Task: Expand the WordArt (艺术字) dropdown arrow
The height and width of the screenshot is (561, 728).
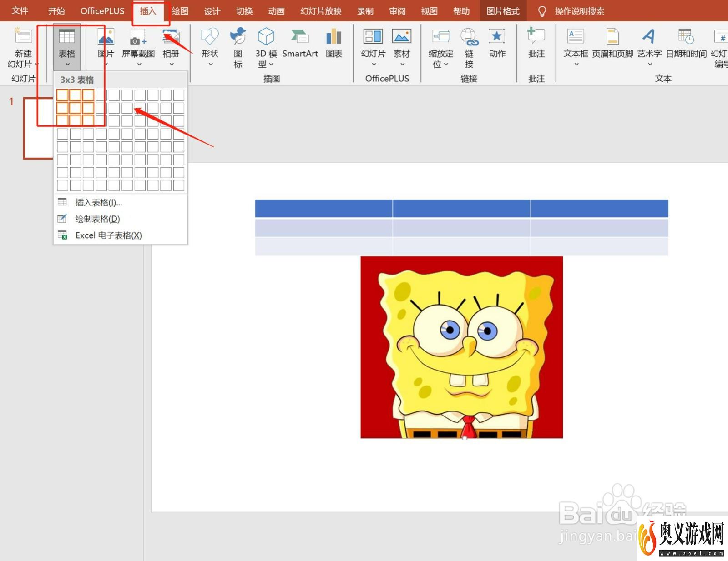Action: pos(650,65)
